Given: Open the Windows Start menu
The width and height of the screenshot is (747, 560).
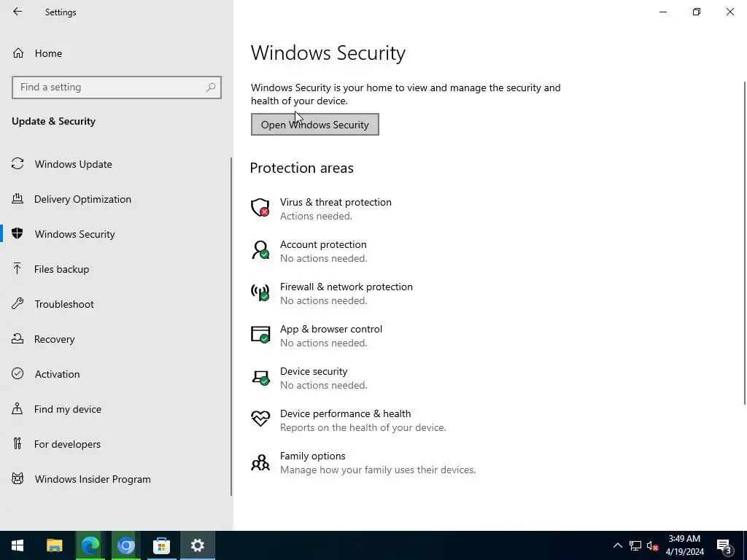Looking at the screenshot, I should tap(18, 545).
